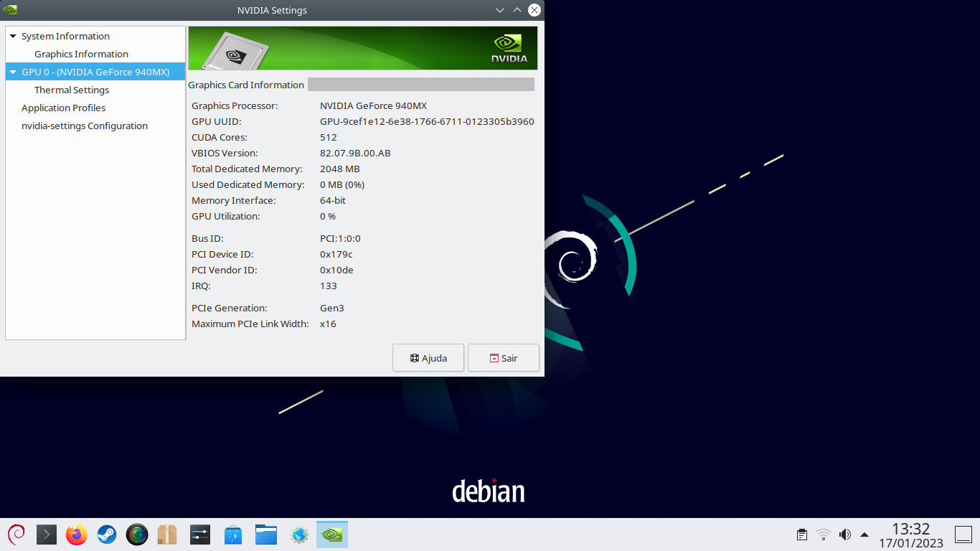Click the Graphics Processor value NVIDIA GeForce 940MX
980x551 pixels.
[373, 105]
